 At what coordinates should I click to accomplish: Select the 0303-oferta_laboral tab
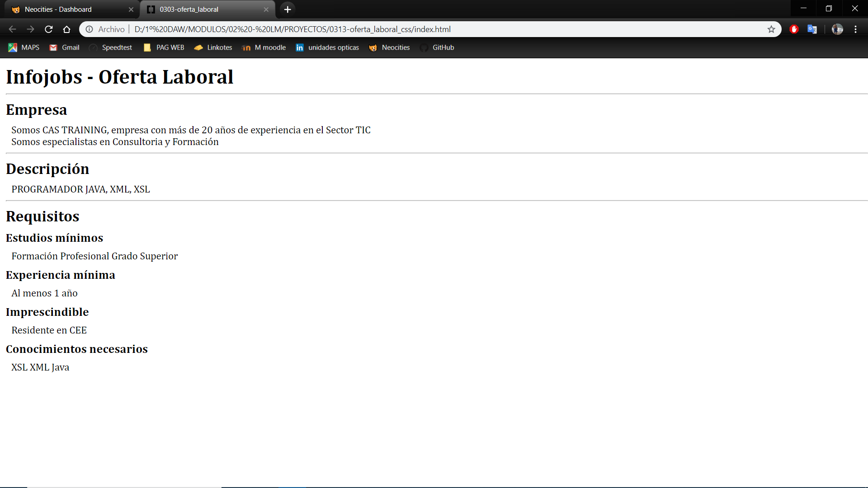coord(208,9)
